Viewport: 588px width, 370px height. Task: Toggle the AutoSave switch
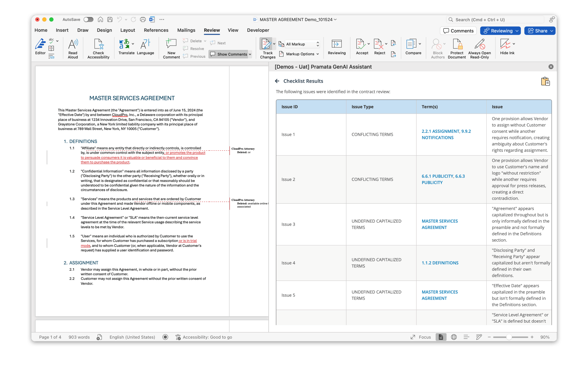88,20
